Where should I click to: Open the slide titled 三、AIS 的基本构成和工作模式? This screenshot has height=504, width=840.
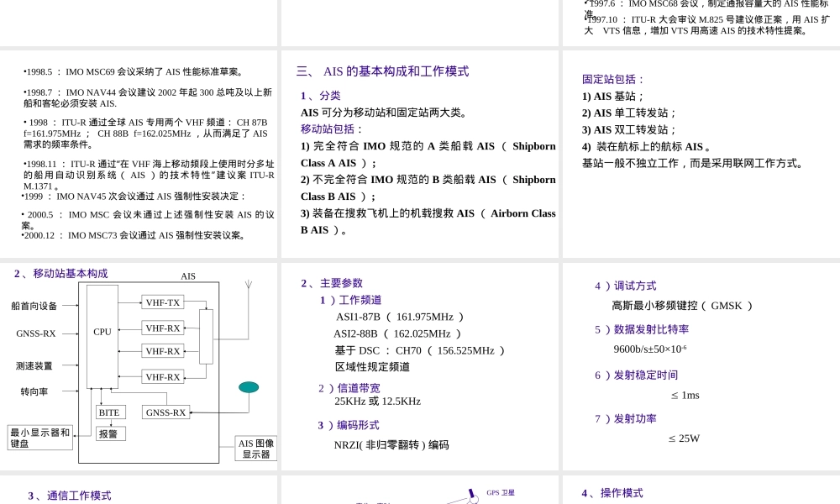click(x=419, y=155)
